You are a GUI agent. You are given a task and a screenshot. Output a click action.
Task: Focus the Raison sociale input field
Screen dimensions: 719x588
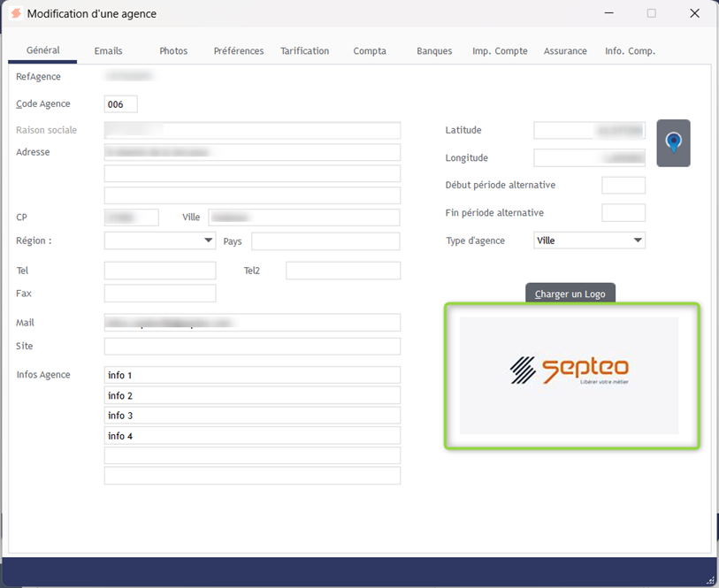coord(252,130)
